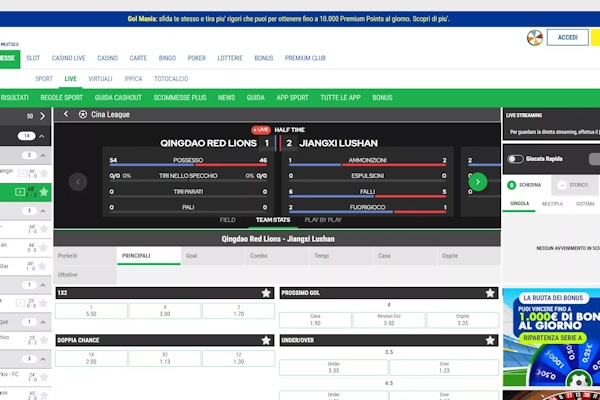Bet on 2 at odds 1.70
600x400 pixels.
238,311
